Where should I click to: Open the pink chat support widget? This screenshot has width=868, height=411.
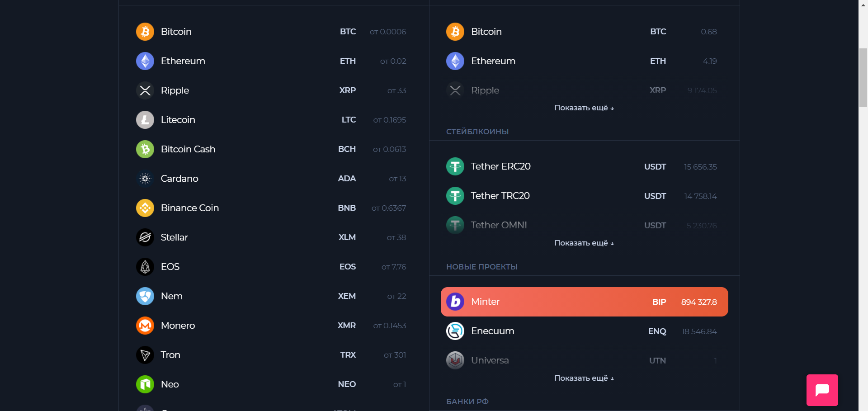tap(822, 390)
